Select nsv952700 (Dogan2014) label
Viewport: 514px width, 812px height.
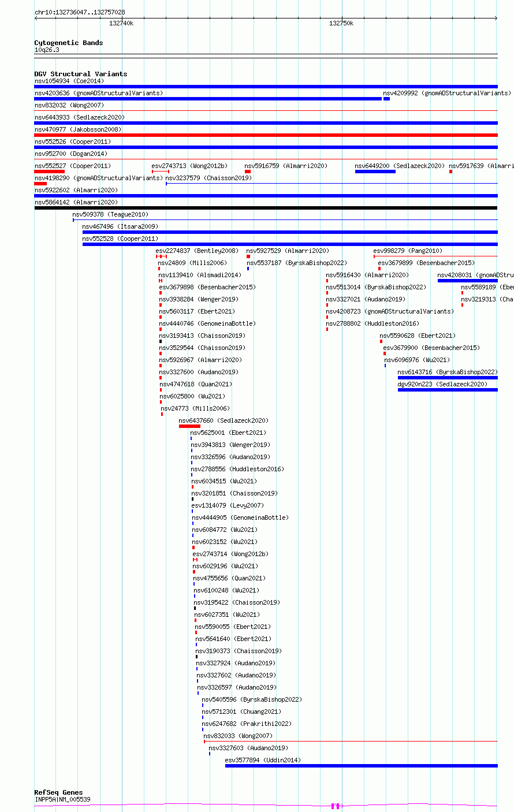(x=71, y=154)
